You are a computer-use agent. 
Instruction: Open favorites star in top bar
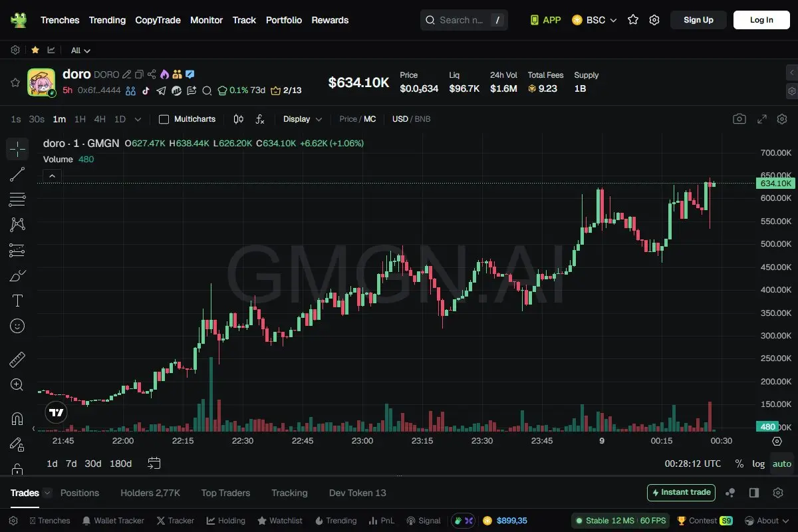(x=633, y=20)
